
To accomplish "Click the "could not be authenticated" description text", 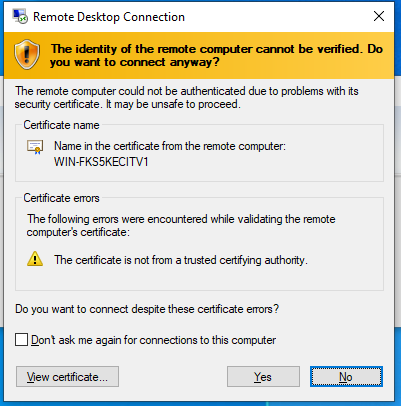I will 187,98.
